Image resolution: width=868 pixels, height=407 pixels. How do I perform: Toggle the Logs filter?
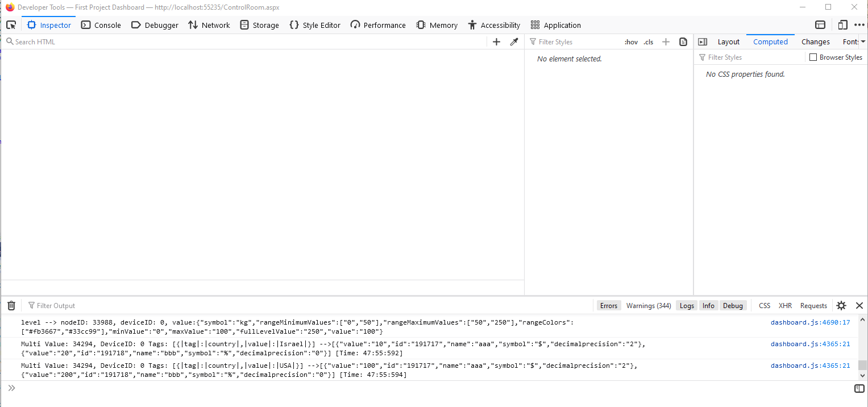point(687,305)
